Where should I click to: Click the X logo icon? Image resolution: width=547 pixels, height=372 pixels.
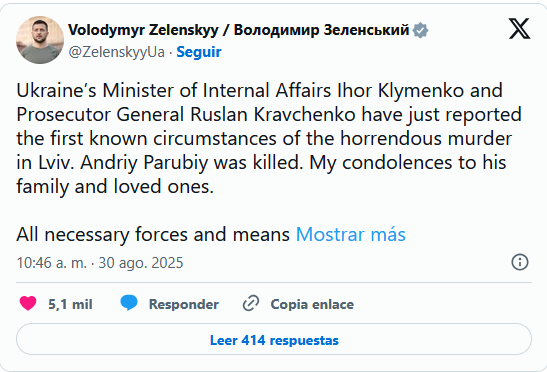(x=519, y=29)
